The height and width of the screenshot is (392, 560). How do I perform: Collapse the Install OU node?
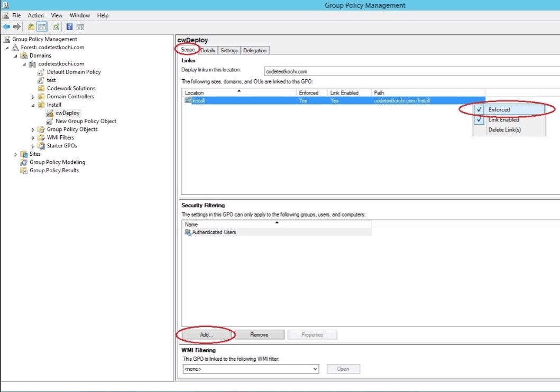click(x=33, y=105)
